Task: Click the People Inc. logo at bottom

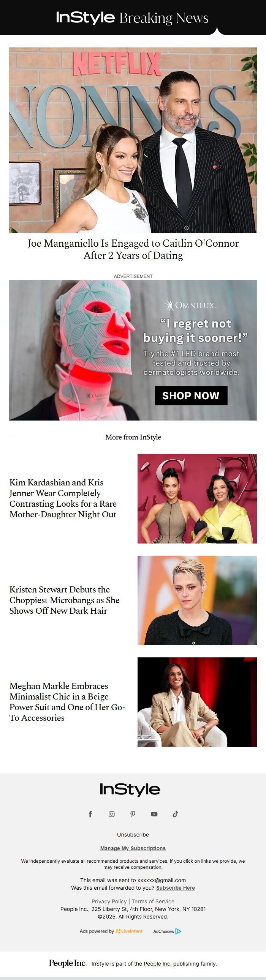Action: 68,963
